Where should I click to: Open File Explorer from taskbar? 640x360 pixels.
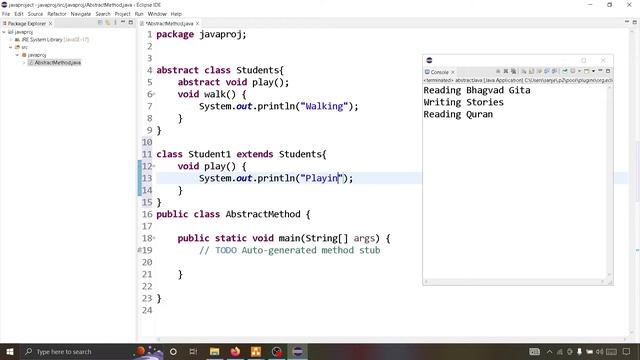coord(215,351)
